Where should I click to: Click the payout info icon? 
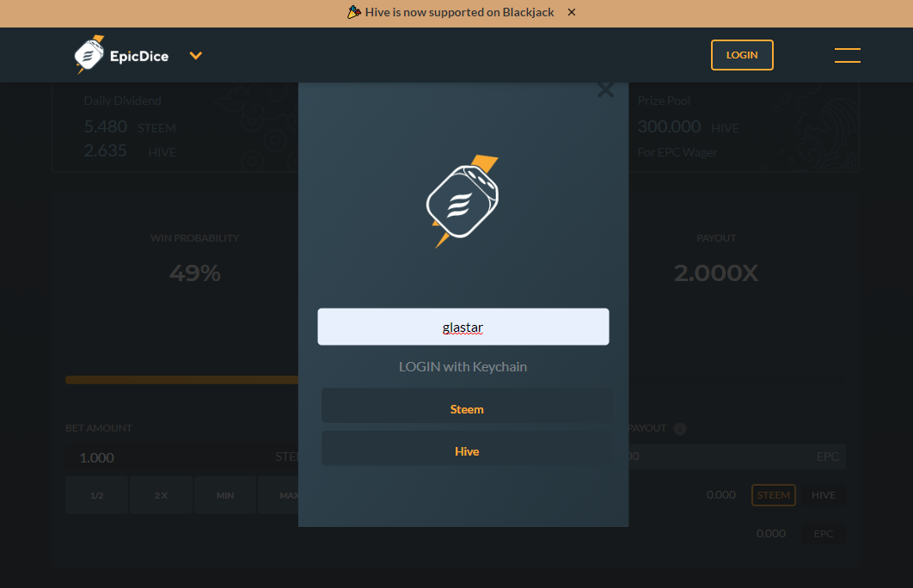[679, 428]
